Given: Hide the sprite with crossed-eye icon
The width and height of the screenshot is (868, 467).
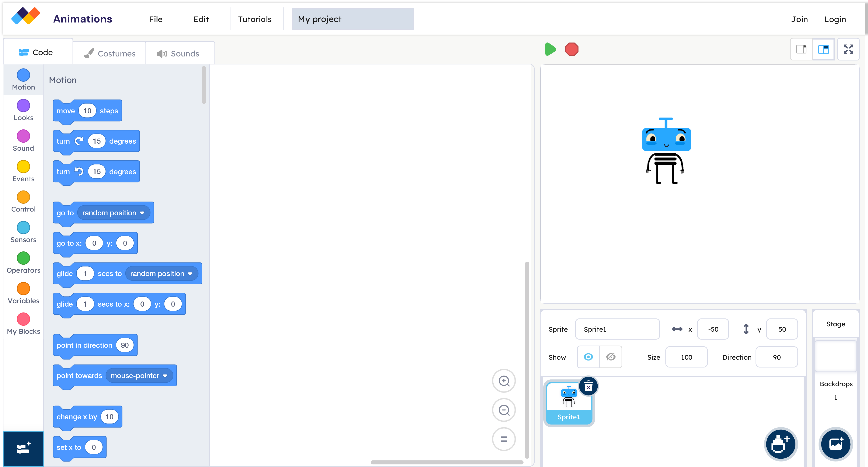Looking at the screenshot, I should (611, 357).
